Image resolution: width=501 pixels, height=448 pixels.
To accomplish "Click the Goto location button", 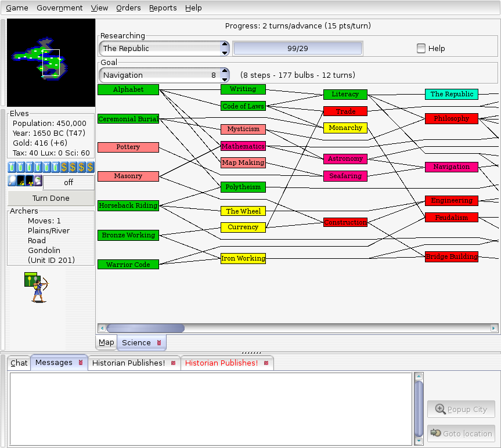I will (x=461, y=433).
